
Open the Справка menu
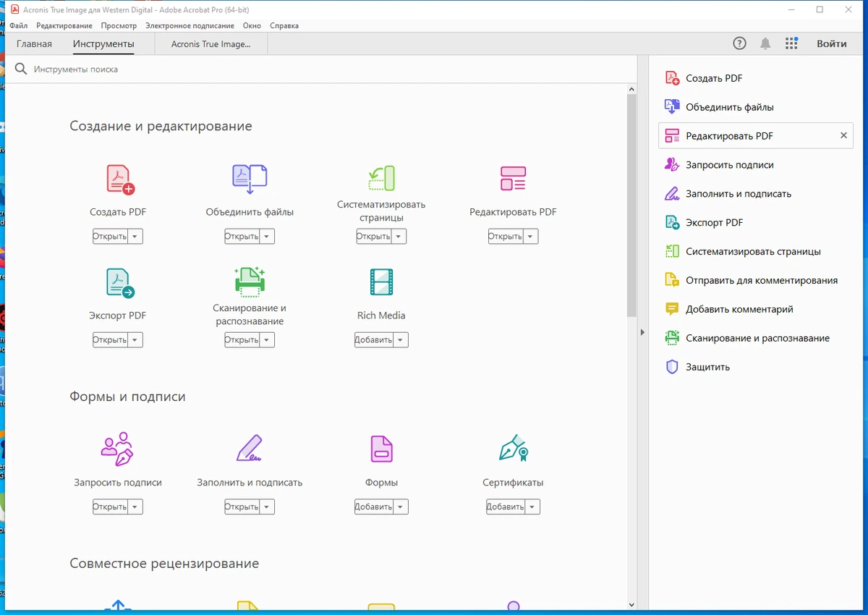pyautogui.click(x=284, y=25)
